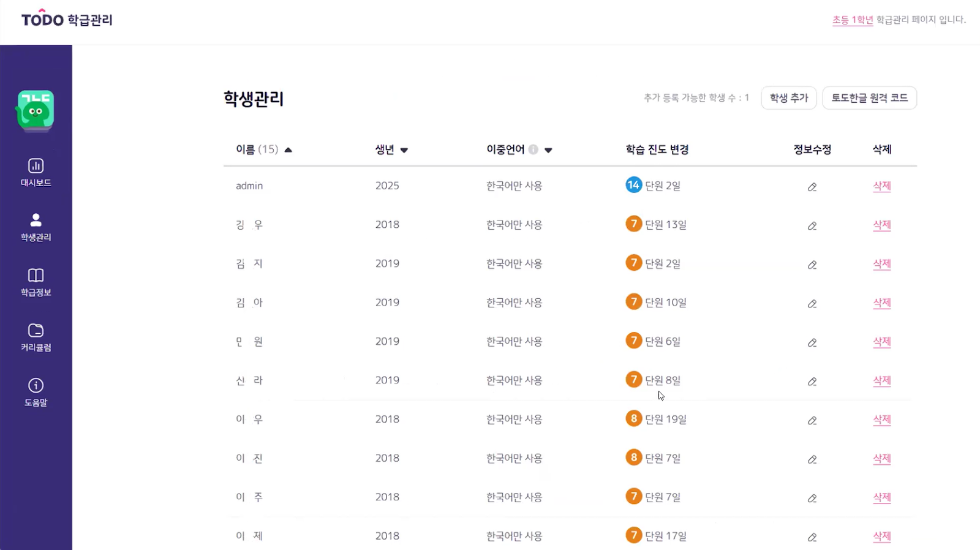Open the 토도한글 원격 코드 button
Screen dimensions: 980x550
pyautogui.click(x=869, y=98)
